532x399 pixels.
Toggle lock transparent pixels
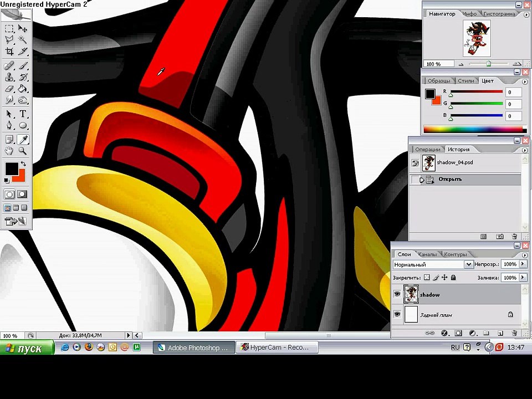(x=427, y=278)
